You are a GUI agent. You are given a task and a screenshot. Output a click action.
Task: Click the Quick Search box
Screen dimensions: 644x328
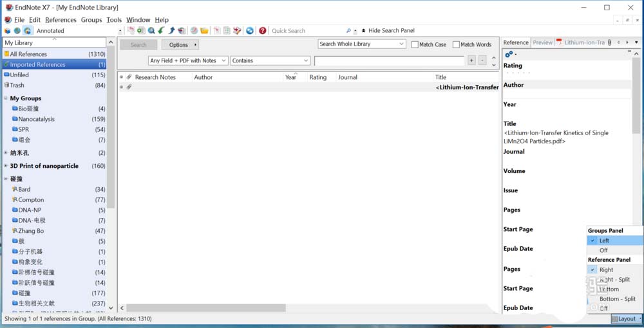pyautogui.click(x=307, y=31)
